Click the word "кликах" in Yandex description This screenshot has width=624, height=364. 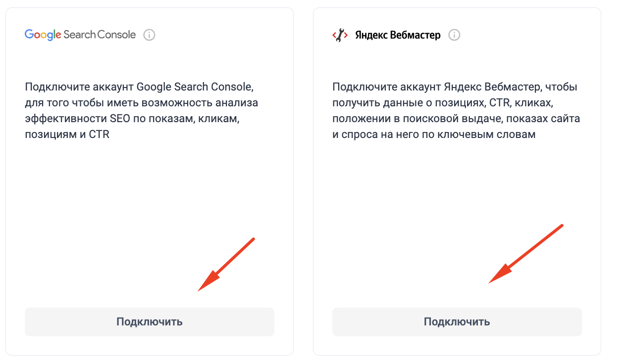click(534, 103)
